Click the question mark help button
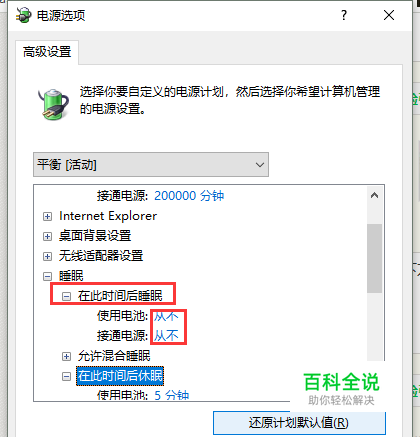The image size is (420, 437). pos(344,15)
